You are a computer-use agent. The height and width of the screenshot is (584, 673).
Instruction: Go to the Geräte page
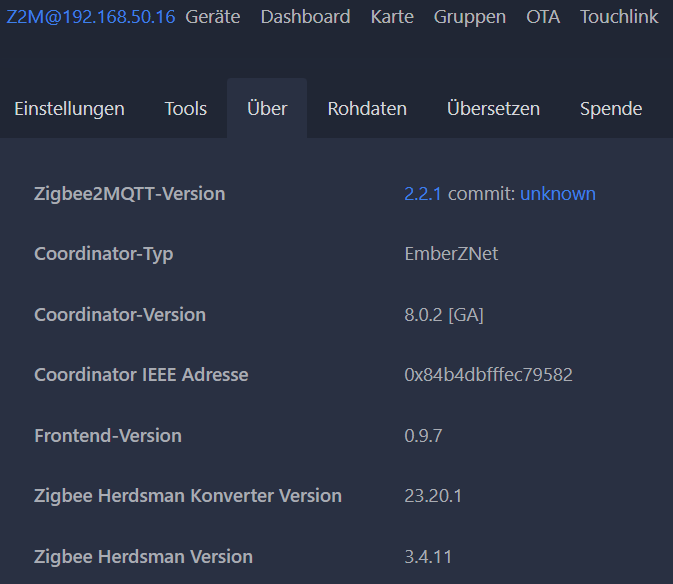[x=212, y=17]
